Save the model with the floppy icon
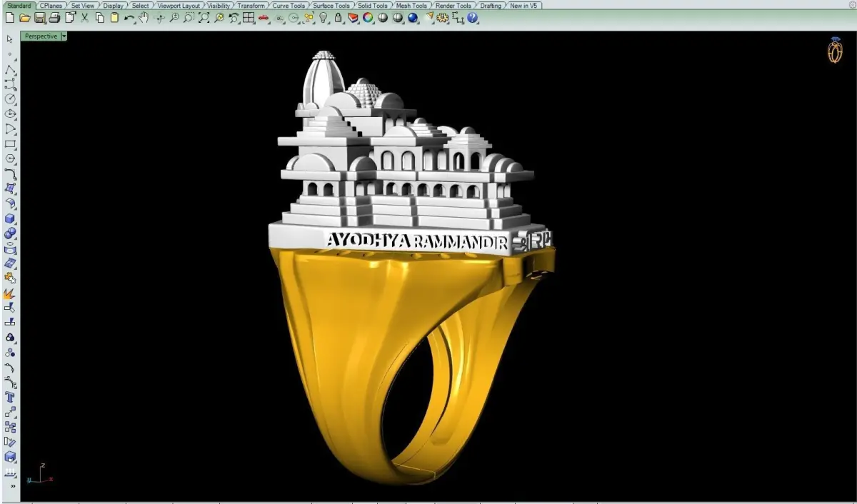Viewport: 857px width, 504px height. click(x=40, y=17)
